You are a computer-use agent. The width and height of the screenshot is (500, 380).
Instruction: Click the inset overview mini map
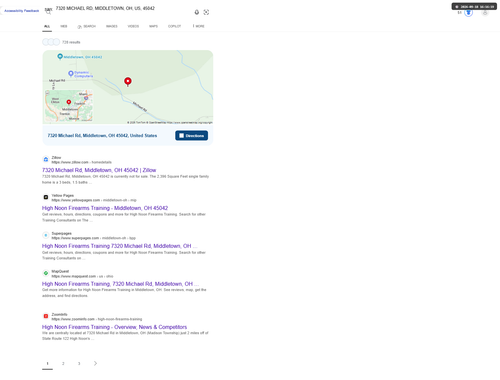(69, 106)
